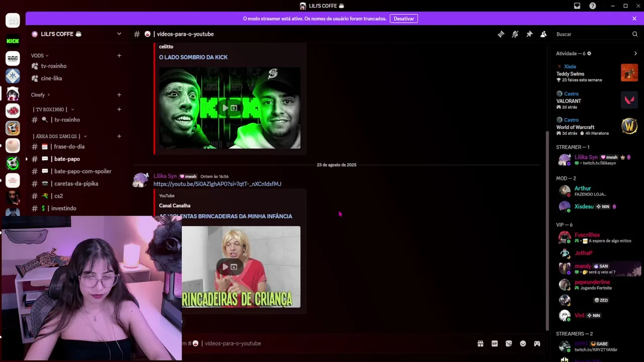Open the sticker picker icon
This screenshot has width=644, height=362.
coord(509,343)
